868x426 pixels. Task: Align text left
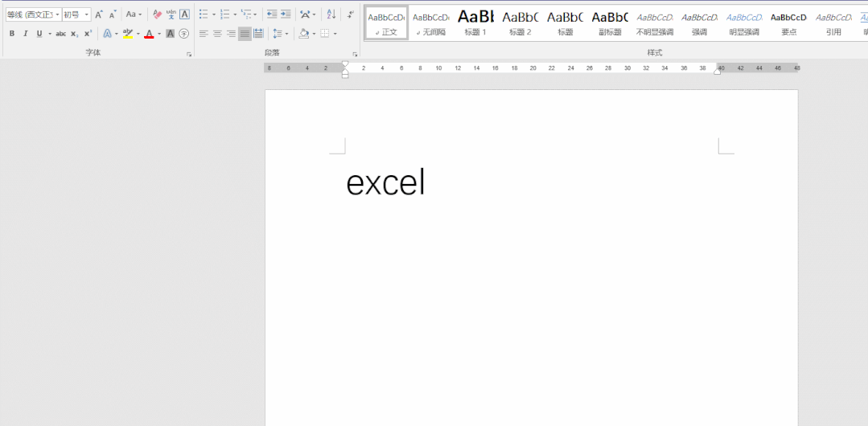pyautogui.click(x=204, y=34)
